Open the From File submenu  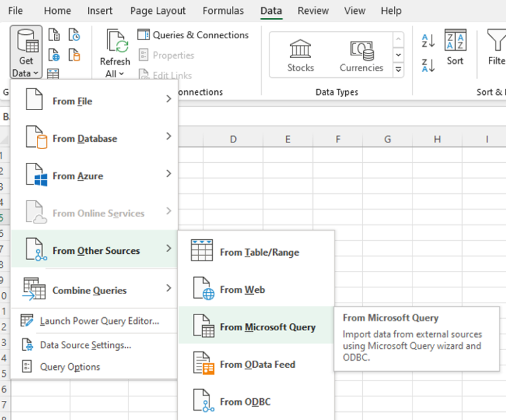point(94,100)
